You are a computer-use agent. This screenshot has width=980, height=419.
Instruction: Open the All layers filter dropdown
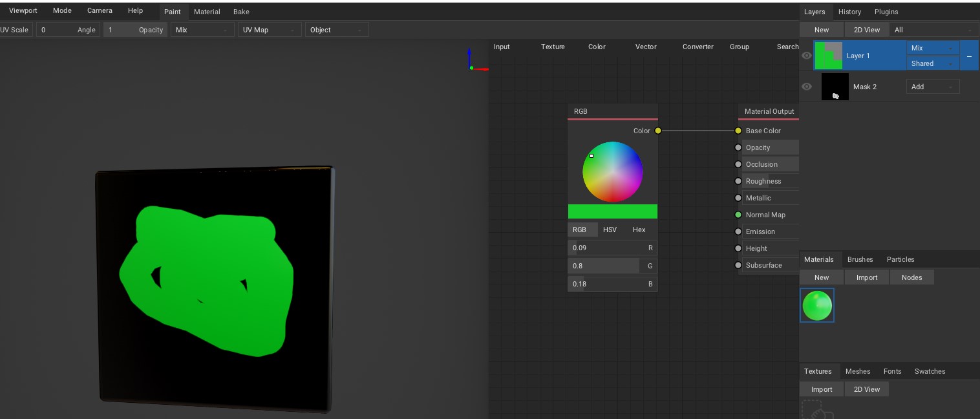point(934,30)
